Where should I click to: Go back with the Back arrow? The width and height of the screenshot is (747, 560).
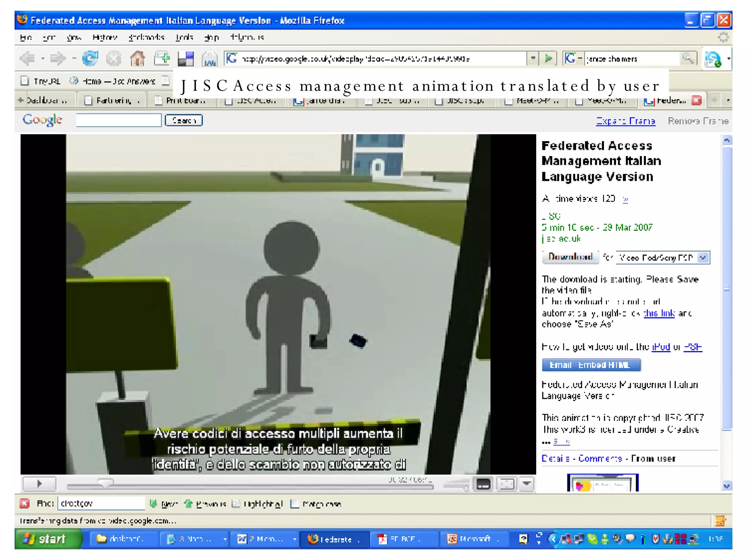pos(27,58)
